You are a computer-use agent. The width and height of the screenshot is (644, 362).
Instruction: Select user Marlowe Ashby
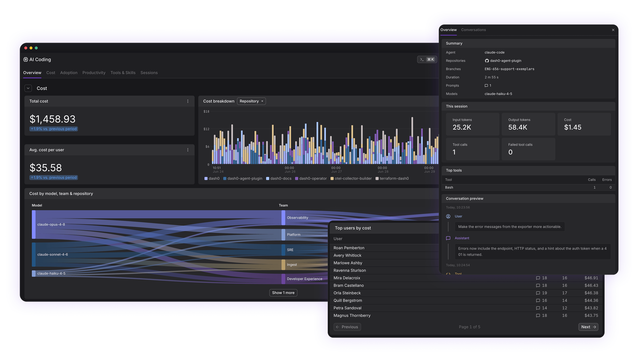click(348, 263)
